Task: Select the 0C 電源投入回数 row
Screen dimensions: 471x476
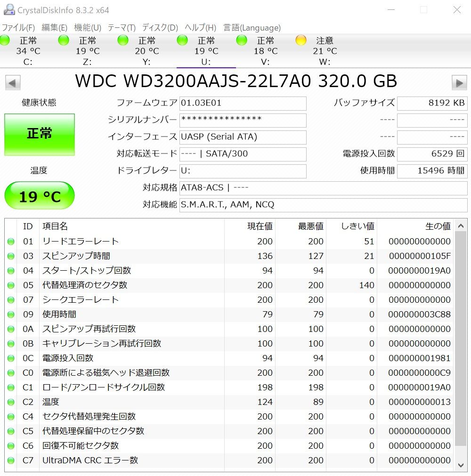Action: point(229,358)
